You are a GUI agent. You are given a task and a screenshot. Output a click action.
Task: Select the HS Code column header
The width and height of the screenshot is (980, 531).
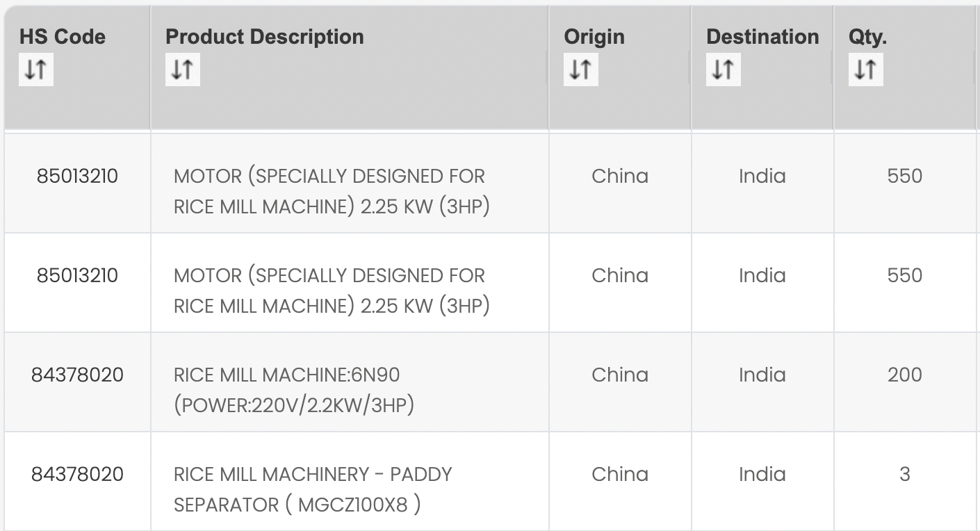63,37
